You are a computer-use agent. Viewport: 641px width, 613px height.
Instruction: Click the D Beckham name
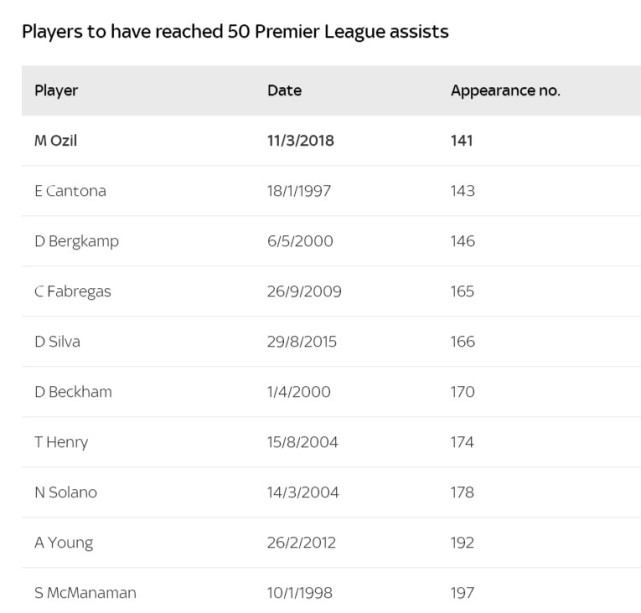pyautogui.click(x=73, y=392)
